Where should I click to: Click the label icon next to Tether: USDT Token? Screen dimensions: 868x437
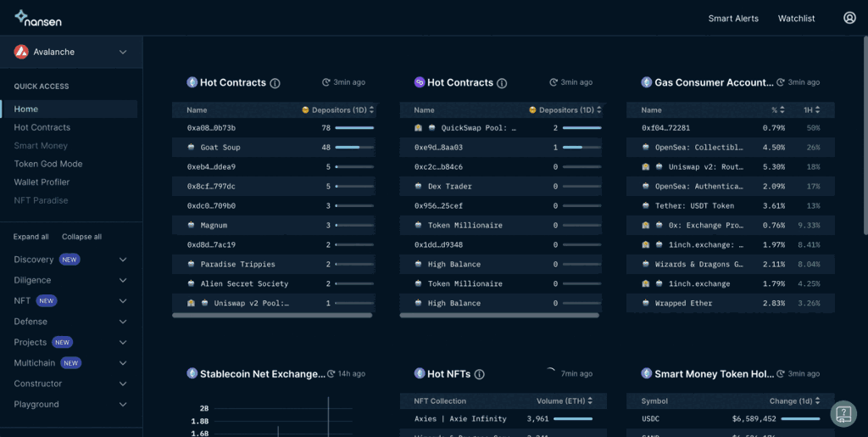click(x=645, y=205)
